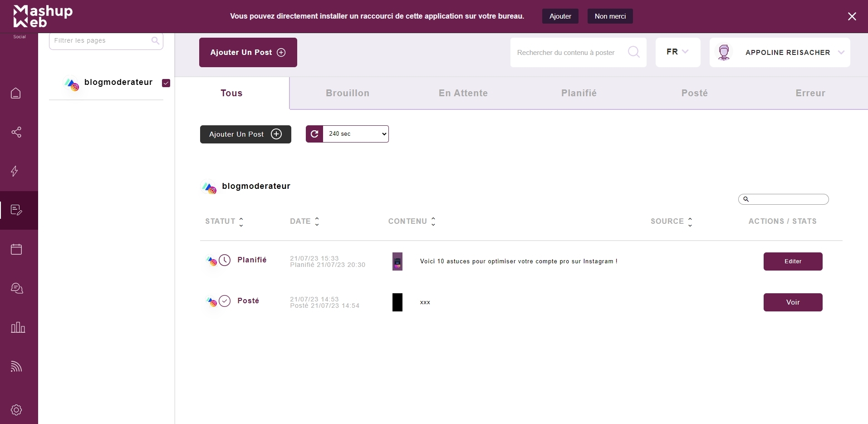Open the bar chart statistics icon

click(18, 327)
